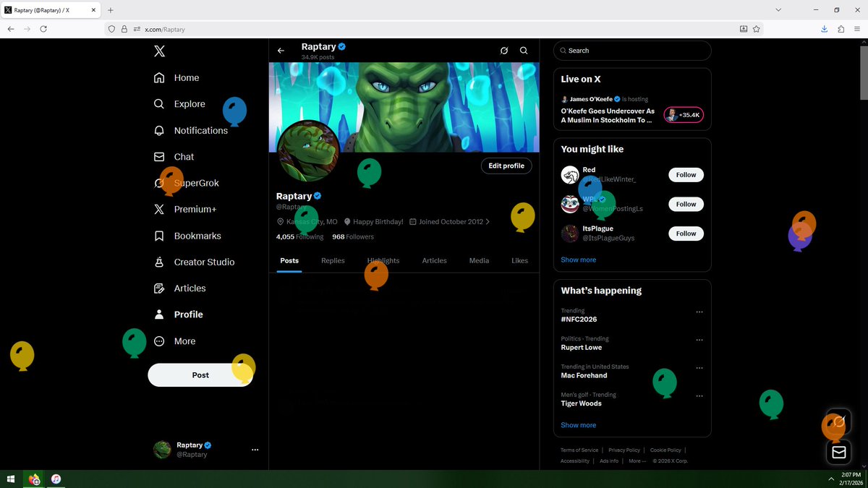This screenshot has width=868, height=488.
Task: Open Cookie Policy link
Action: click(665, 450)
